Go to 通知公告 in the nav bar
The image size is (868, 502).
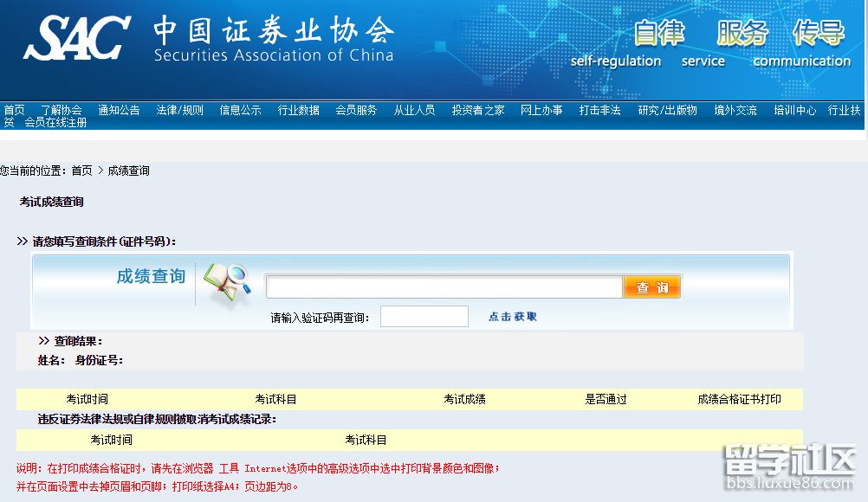click(x=119, y=110)
